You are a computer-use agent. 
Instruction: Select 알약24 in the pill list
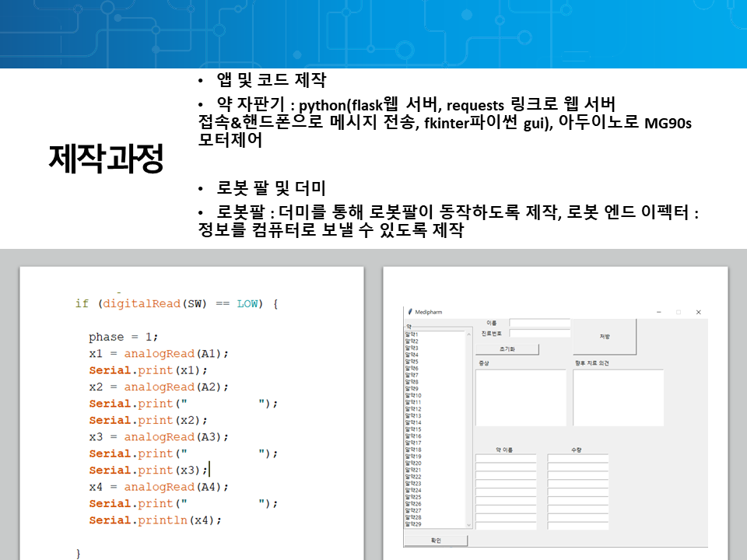(413, 490)
